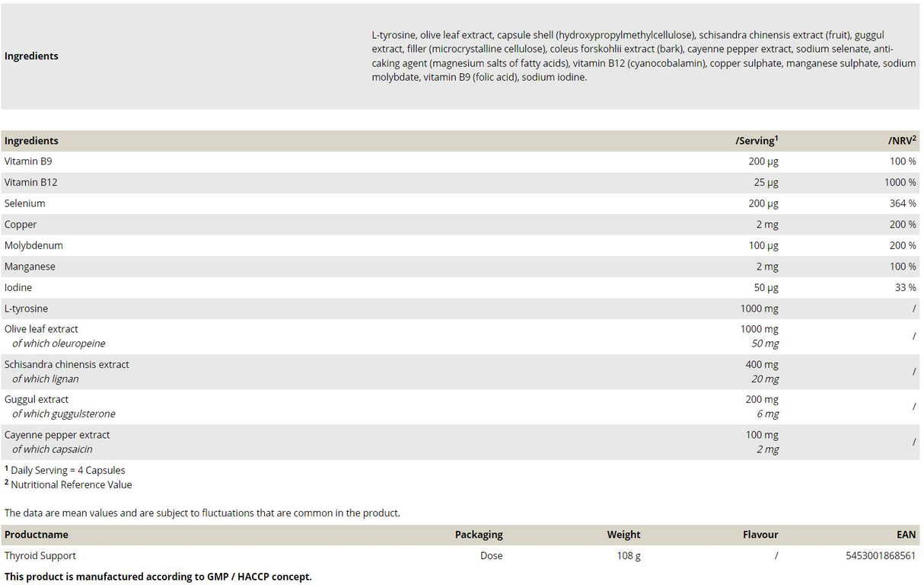Image resolution: width=924 pixels, height=585 pixels.
Task: Click the /Serving column header
Action: click(x=756, y=140)
